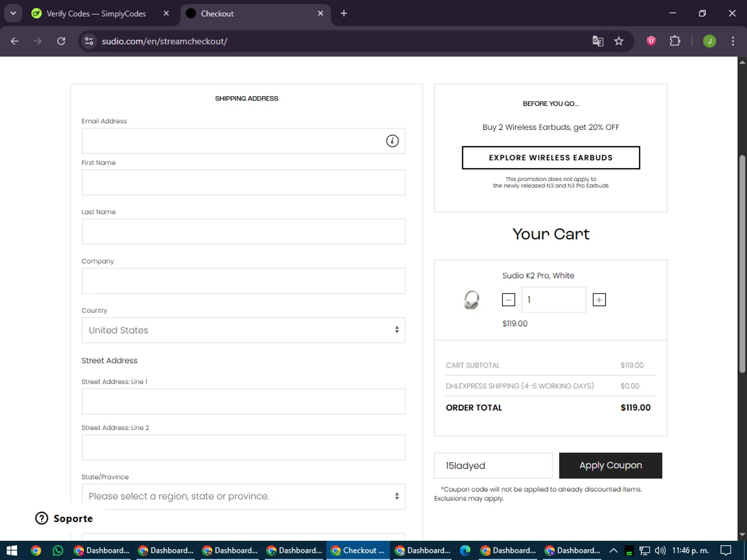The image size is (747, 560).
Task: Open the Chrome three-dot menu
Action: tap(733, 41)
